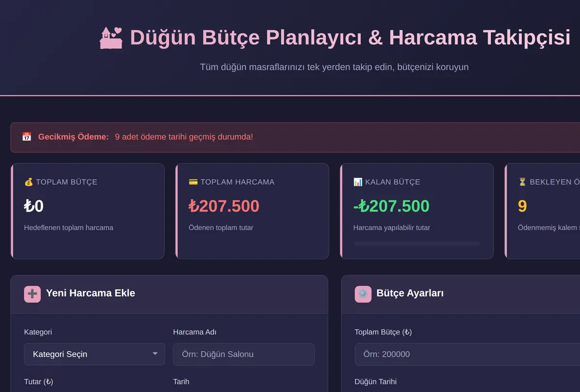This screenshot has height=392, width=580.
Task: Click the '9 adet ödeme tarihi geçmiş' message
Action: 184,137
